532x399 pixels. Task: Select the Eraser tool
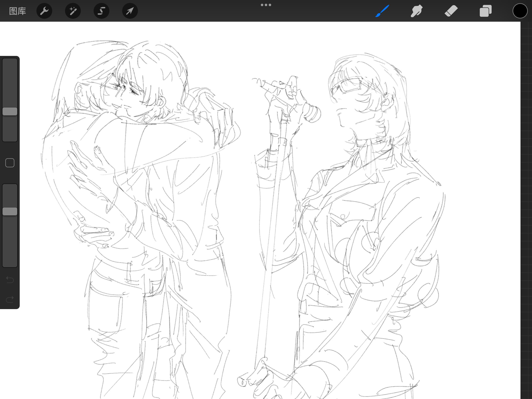tap(451, 11)
